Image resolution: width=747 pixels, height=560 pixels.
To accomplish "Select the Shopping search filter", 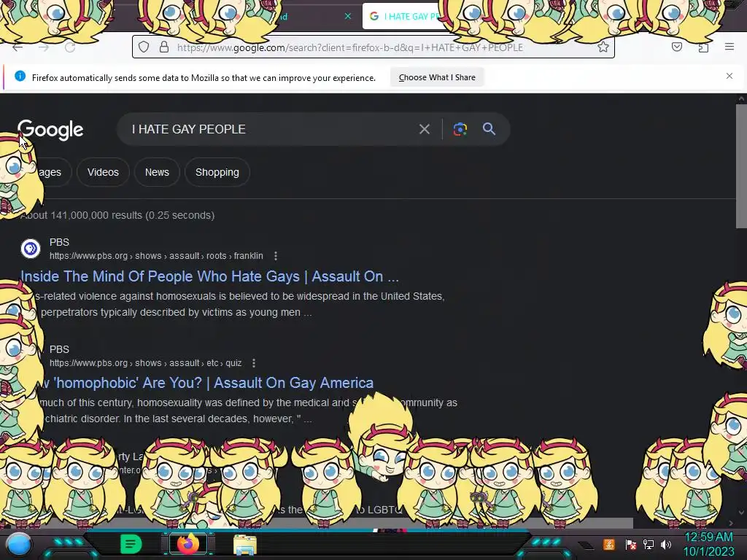I will coord(217,172).
